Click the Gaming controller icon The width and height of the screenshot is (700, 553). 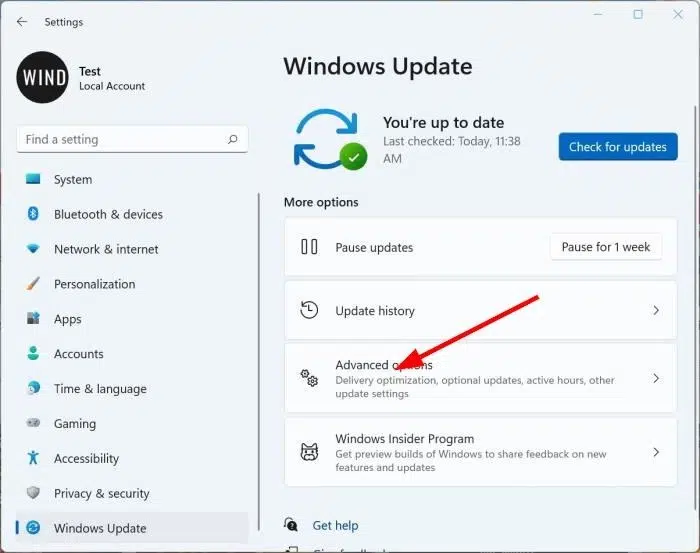[x=33, y=423]
